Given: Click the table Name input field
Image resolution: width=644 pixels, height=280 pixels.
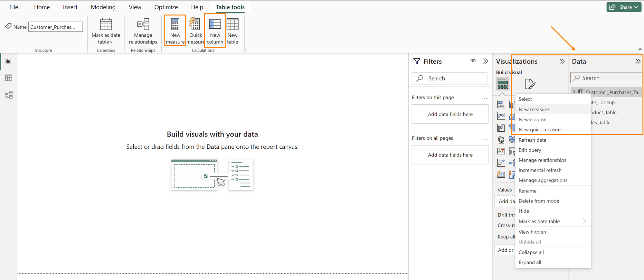Looking at the screenshot, I should click(x=55, y=27).
